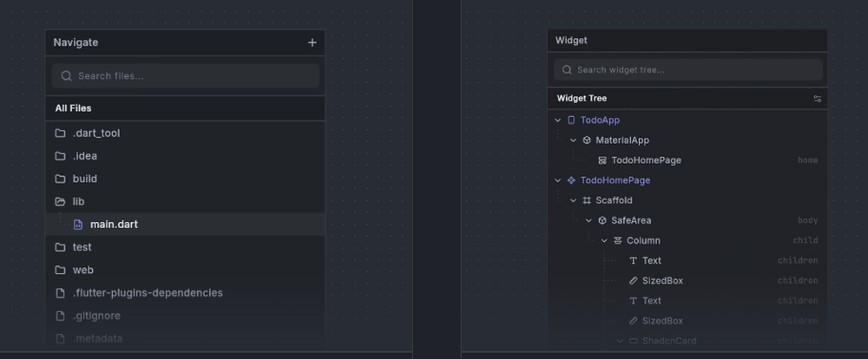Screen dimensions: 868x359
Task: Select the TodoHomePage home child label
Action: pyautogui.click(x=646, y=160)
